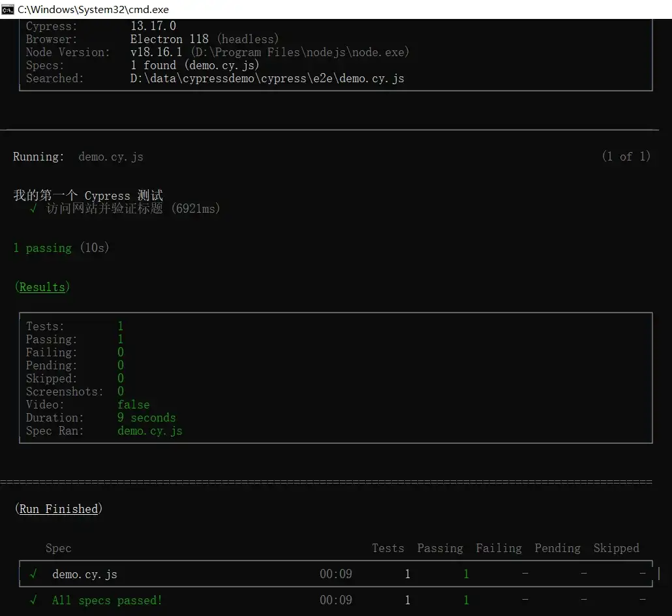Click the Browser value Electron 118
Screen dimensions: 672x616
pos(169,39)
